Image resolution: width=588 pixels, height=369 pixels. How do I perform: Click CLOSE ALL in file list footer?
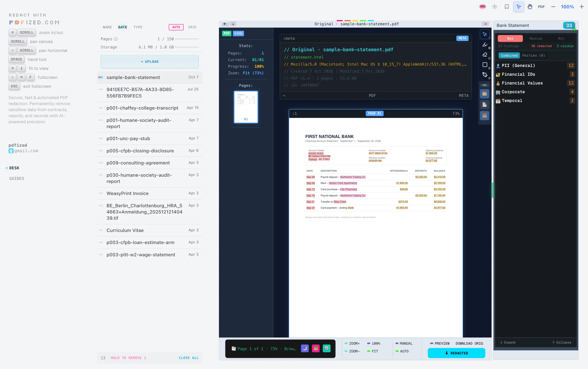point(189,358)
